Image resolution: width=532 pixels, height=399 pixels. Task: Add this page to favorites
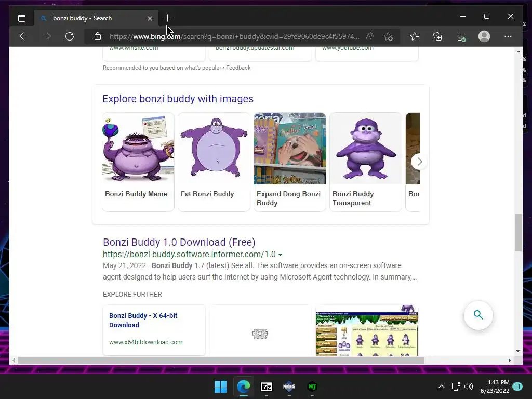389,36
